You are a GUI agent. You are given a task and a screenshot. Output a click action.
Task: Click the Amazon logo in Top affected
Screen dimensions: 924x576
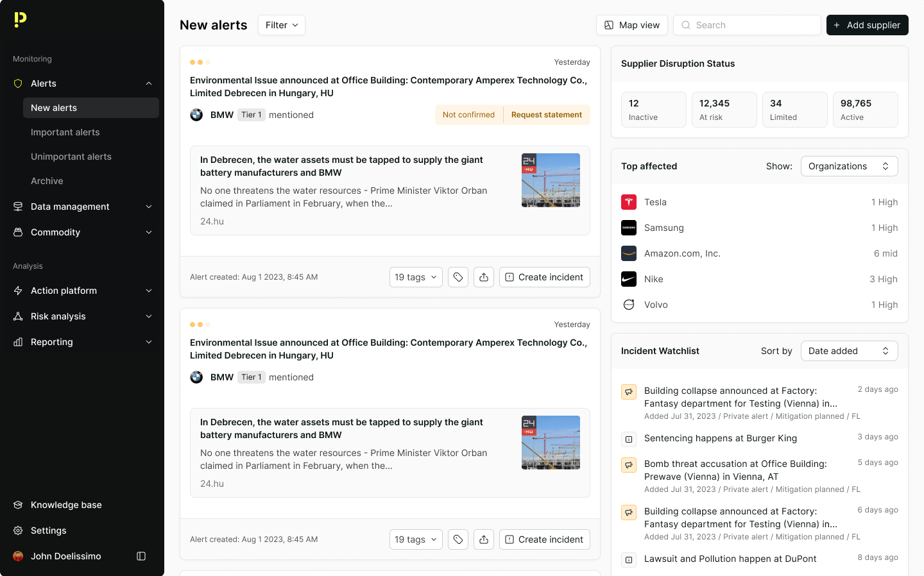pyautogui.click(x=629, y=253)
